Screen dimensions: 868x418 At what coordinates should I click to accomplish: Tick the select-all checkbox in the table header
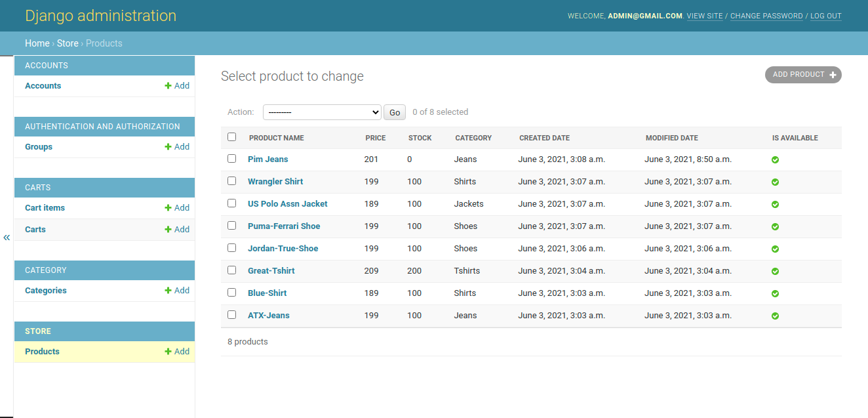pyautogui.click(x=231, y=137)
